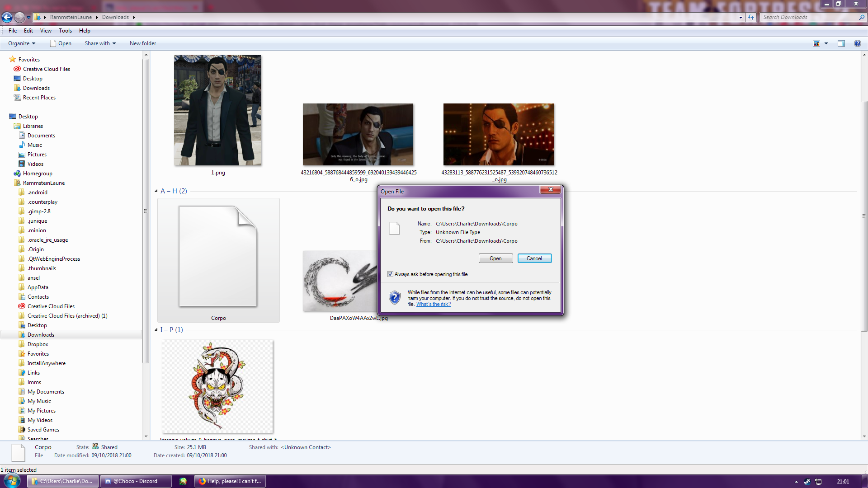Click the Back navigation arrow
The width and height of the screenshot is (868, 488).
[x=7, y=17]
